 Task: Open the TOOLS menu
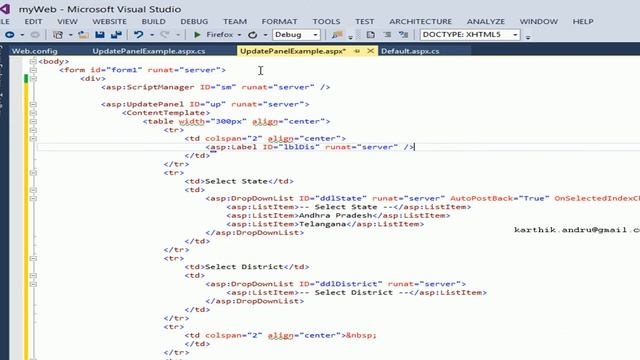327,21
